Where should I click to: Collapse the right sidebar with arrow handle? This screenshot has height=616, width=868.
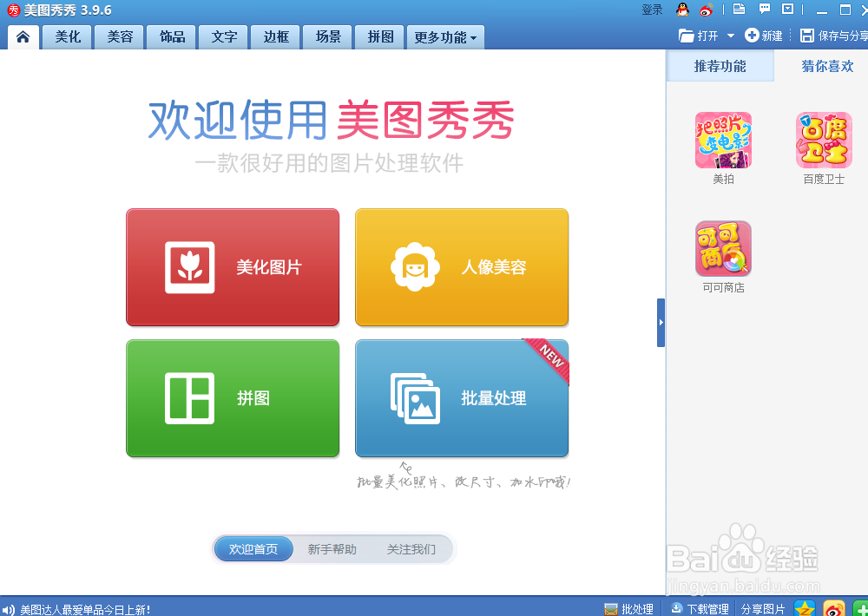[x=661, y=322]
